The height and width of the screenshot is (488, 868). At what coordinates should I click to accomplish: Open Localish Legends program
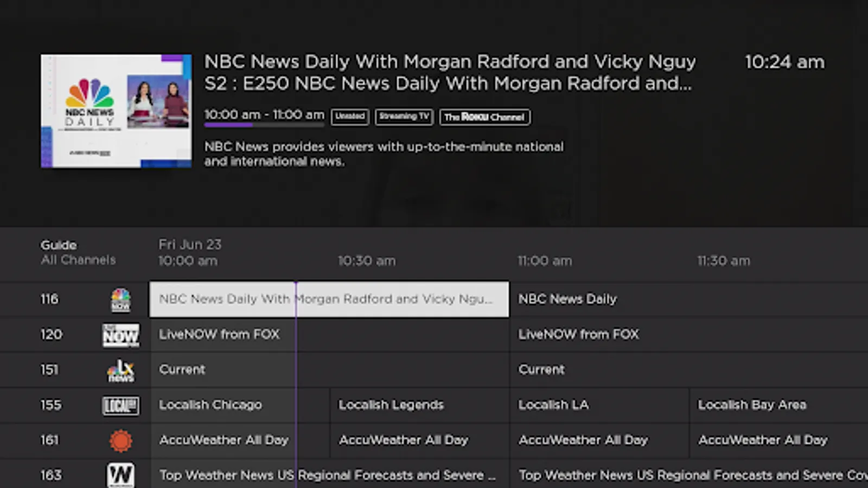click(419, 405)
